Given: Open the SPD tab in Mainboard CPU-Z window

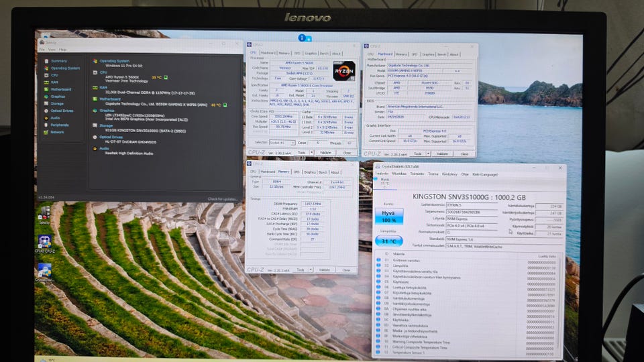Looking at the screenshot, I should (x=414, y=54).
